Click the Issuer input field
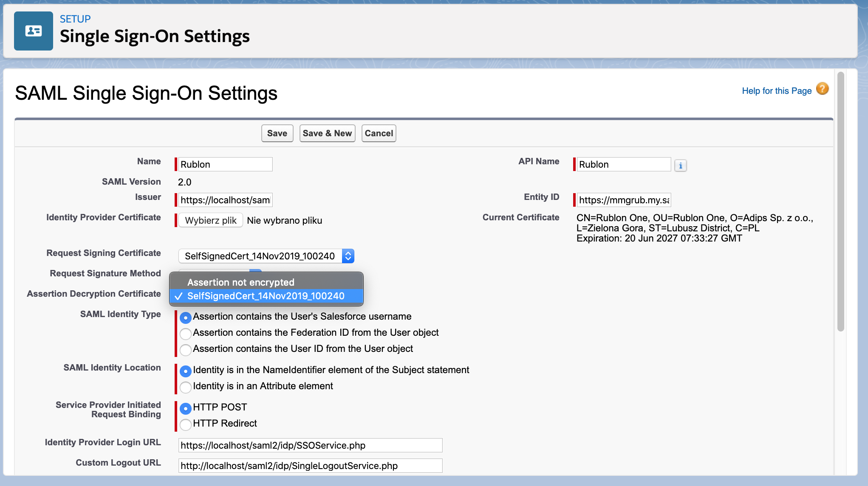 (x=225, y=200)
